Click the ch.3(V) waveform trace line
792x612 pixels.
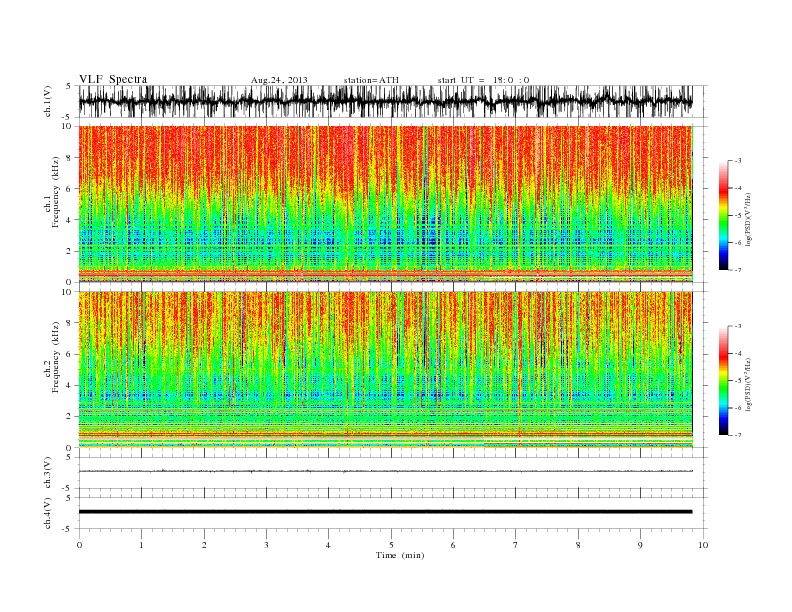click(385, 471)
